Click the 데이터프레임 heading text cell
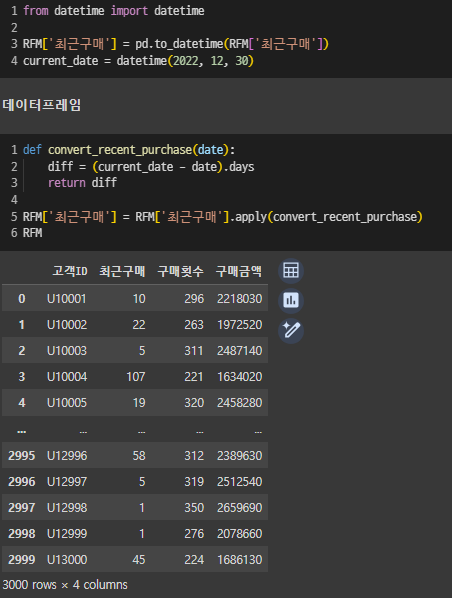 (42, 105)
